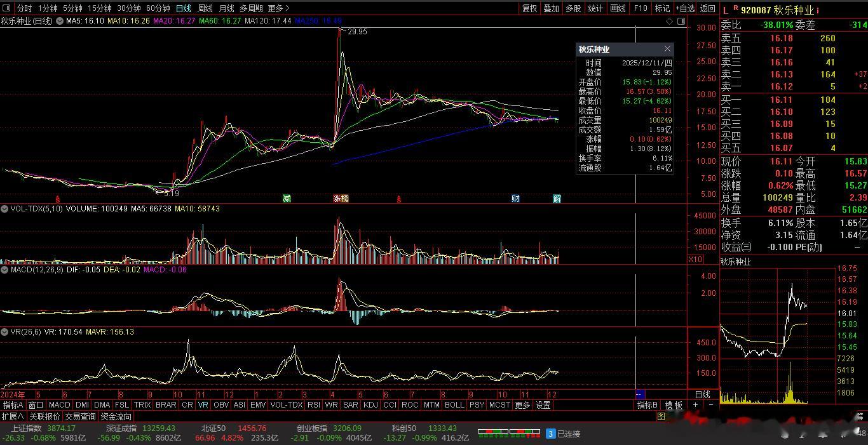Image resolution: width=868 pixels, height=445 pixels.
Task: Select 模板 template tab
Action: tap(674, 405)
